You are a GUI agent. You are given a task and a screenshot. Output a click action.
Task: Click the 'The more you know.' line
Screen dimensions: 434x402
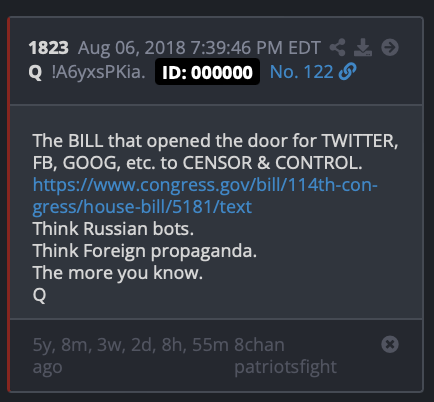(x=118, y=273)
